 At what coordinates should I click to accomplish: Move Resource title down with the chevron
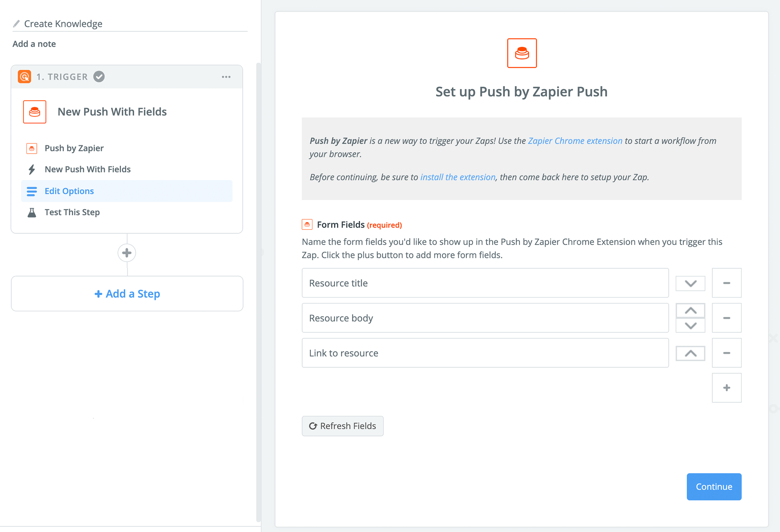(690, 283)
